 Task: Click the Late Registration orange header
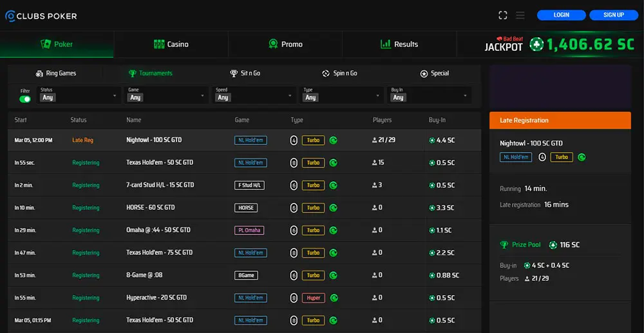pyautogui.click(x=560, y=120)
